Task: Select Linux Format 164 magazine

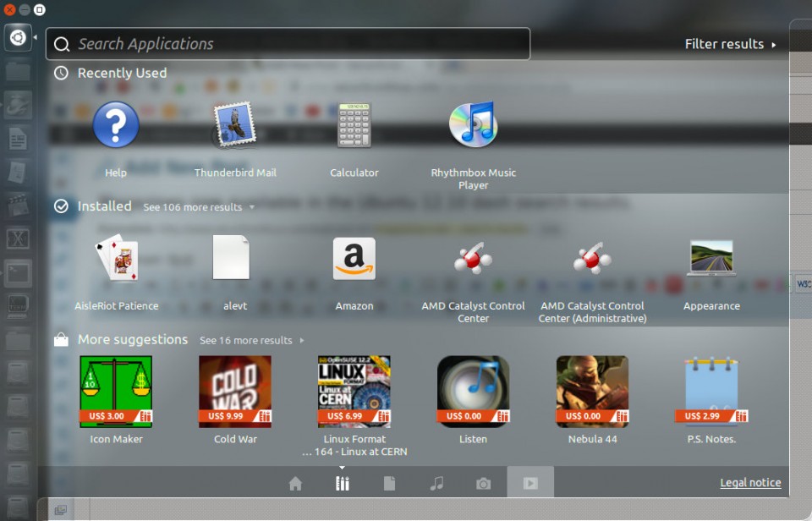Action: [354, 392]
